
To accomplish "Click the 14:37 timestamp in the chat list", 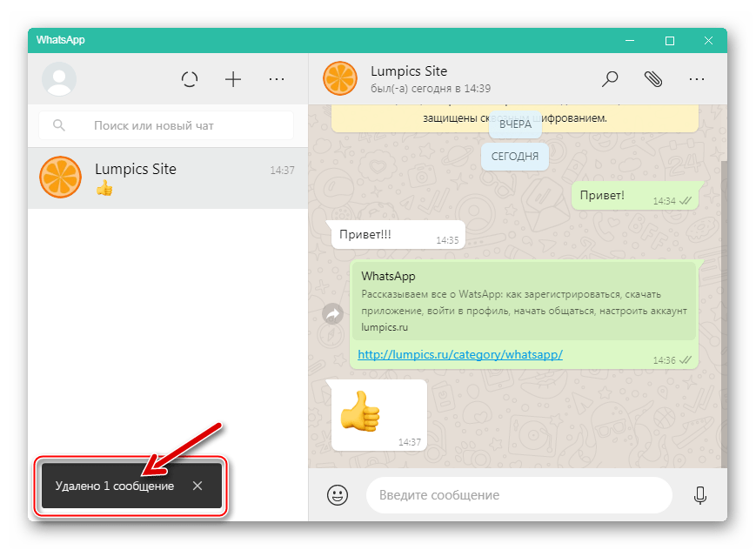I will (282, 170).
